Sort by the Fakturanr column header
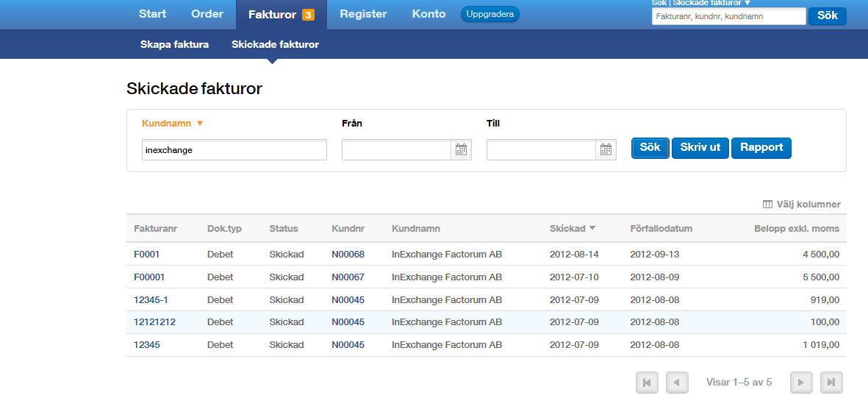Screen dimensions: 868x398 156,228
